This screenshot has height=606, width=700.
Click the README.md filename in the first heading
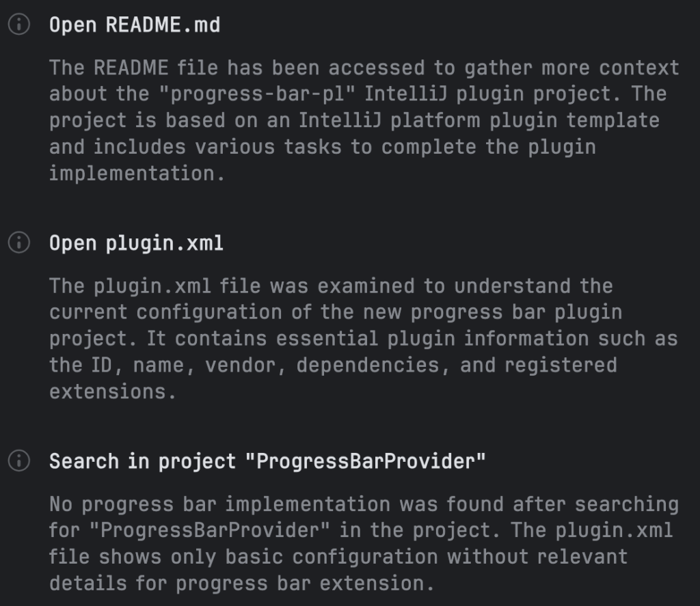coord(163,25)
